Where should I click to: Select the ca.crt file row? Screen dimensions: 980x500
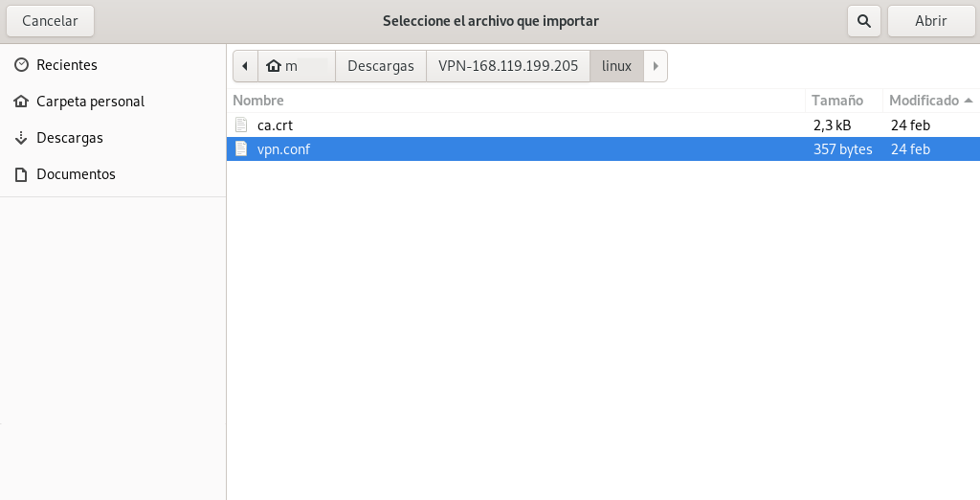pos(603,125)
